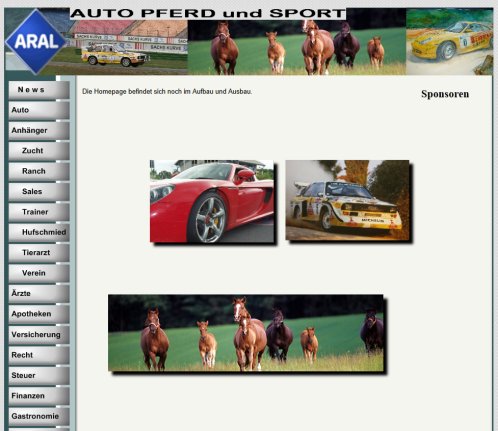Select the Zucht menu entry
This screenshot has width=498, height=431.
pos(39,151)
